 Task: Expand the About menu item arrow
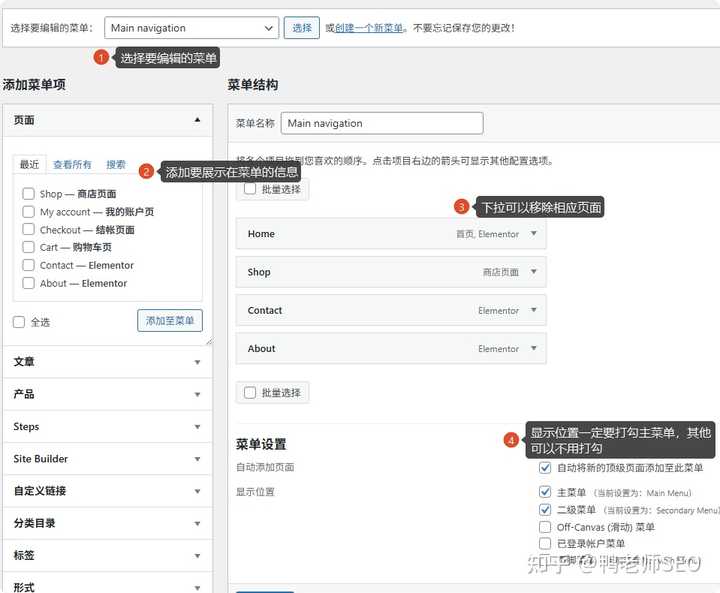point(534,349)
